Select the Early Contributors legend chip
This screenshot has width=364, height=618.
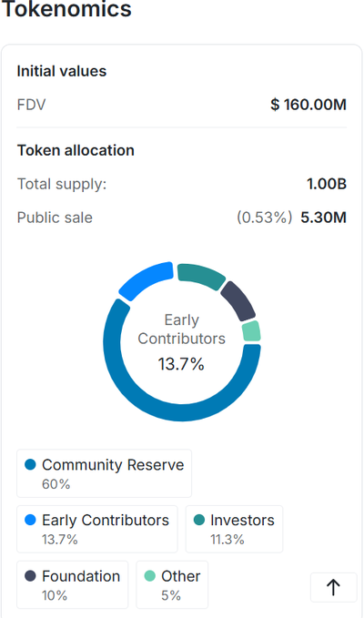pyautogui.click(x=96, y=529)
